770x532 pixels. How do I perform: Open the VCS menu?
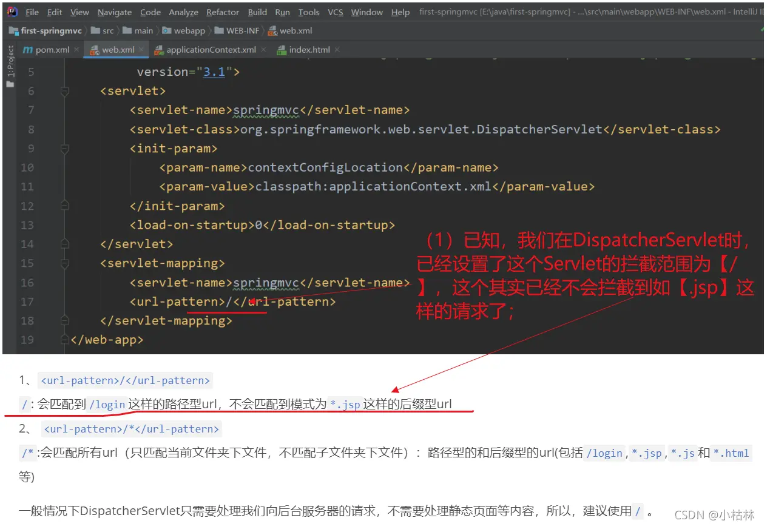click(x=335, y=12)
